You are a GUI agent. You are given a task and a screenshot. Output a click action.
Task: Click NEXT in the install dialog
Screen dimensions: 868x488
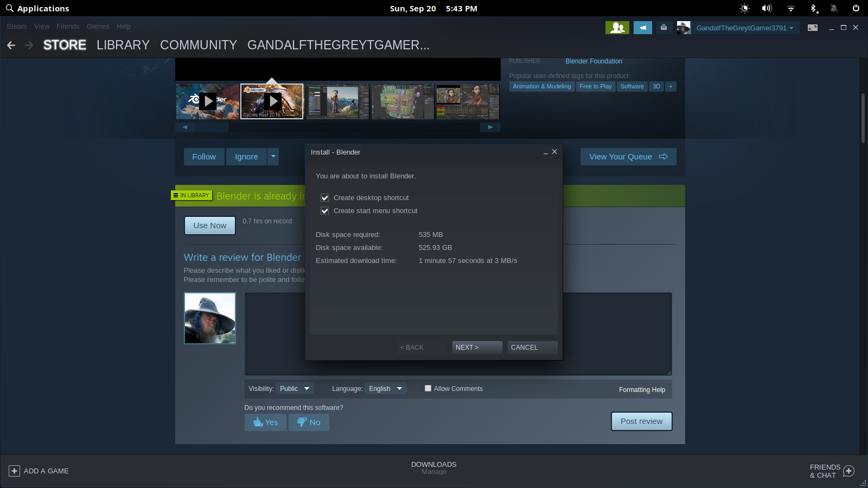pyautogui.click(x=477, y=348)
